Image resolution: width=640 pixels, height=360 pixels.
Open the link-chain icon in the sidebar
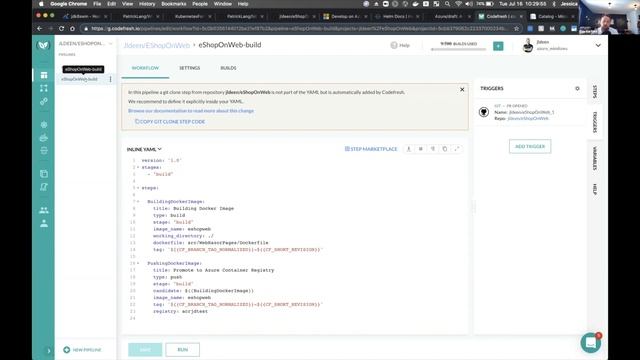click(44, 101)
